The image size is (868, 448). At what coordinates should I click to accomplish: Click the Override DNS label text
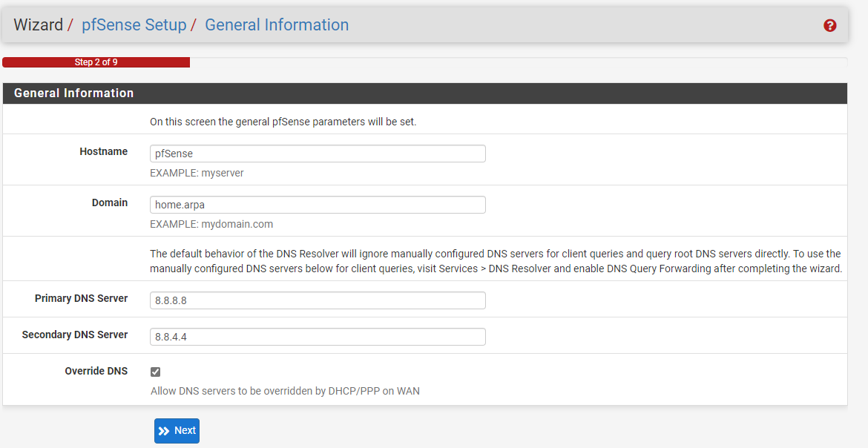[96, 371]
